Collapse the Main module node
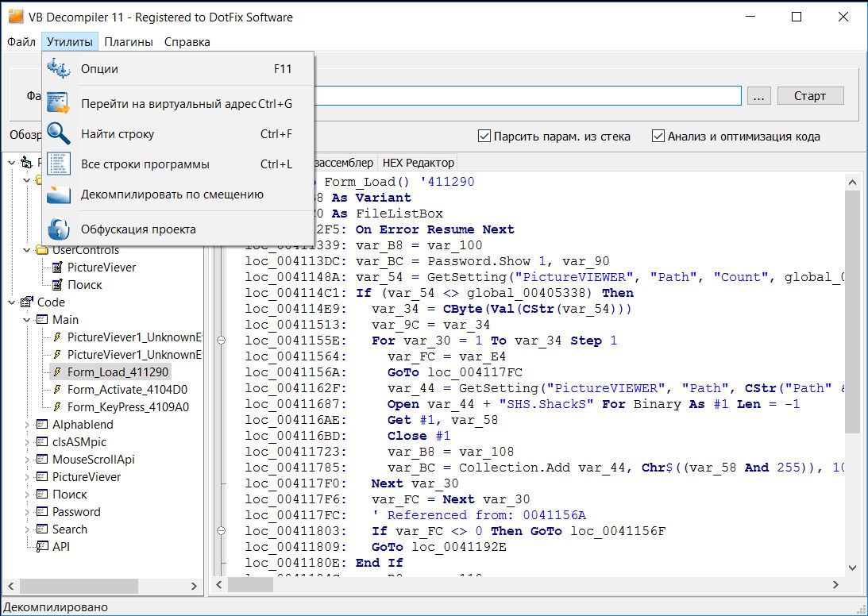The image size is (868, 616). click(27, 320)
